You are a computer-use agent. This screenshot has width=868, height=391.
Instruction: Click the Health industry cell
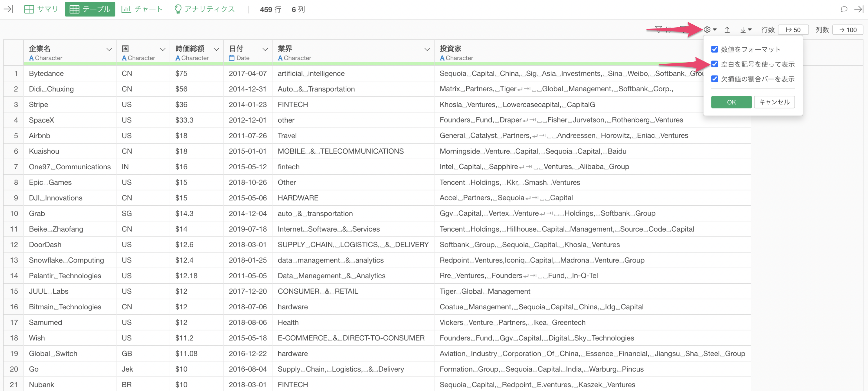point(353,322)
